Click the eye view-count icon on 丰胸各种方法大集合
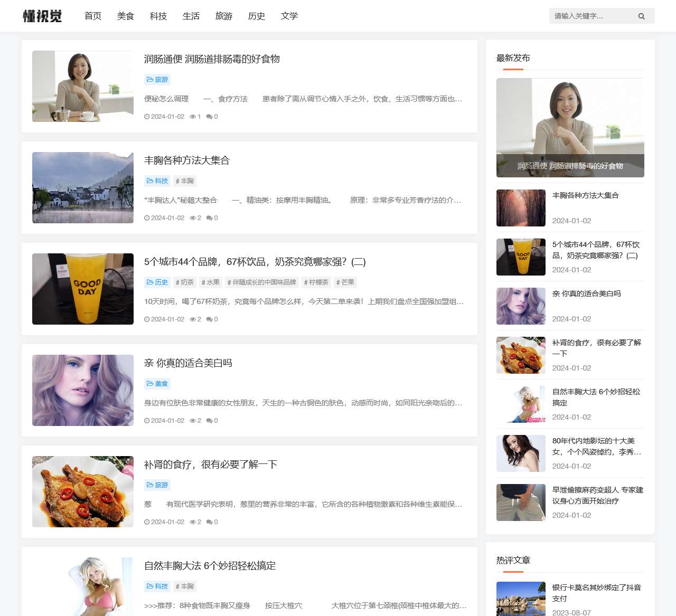 pyautogui.click(x=193, y=217)
